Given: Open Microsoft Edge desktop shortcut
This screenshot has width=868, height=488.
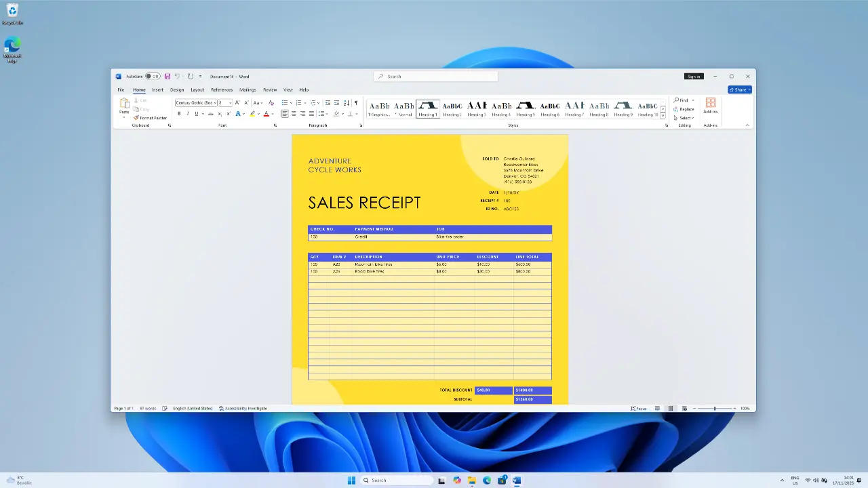Looking at the screenshot, I should [12, 50].
